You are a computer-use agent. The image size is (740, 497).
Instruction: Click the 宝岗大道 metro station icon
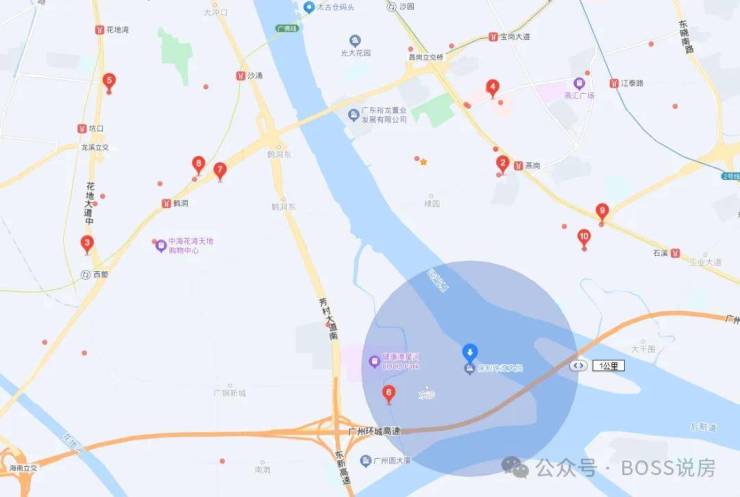click(x=493, y=37)
